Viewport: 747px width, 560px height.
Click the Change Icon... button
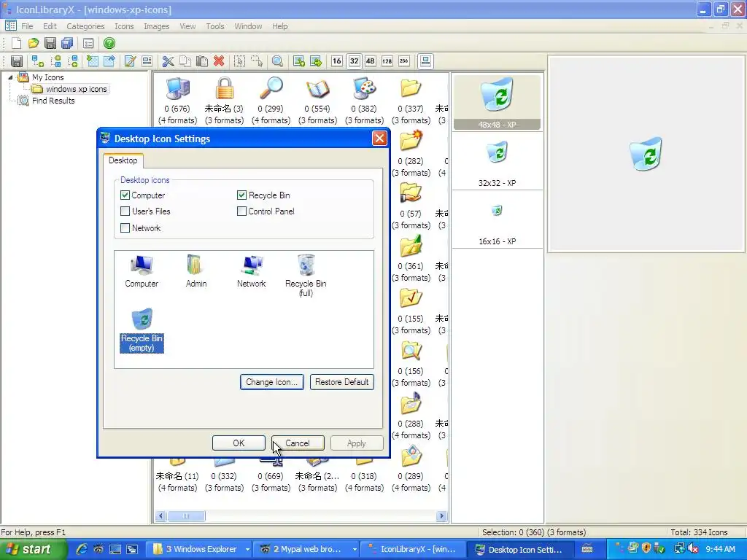click(272, 382)
